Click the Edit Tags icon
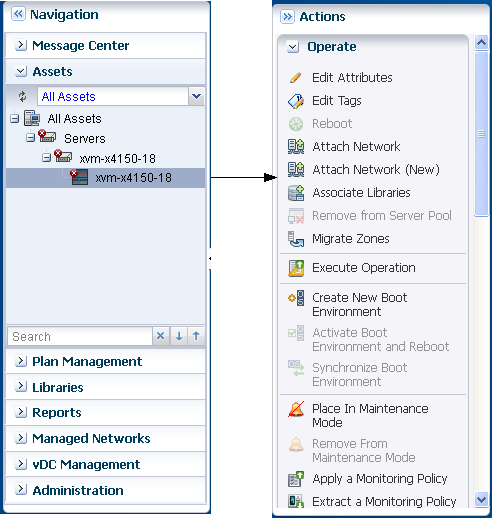Viewport: 492px width, 518px height. [x=296, y=101]
